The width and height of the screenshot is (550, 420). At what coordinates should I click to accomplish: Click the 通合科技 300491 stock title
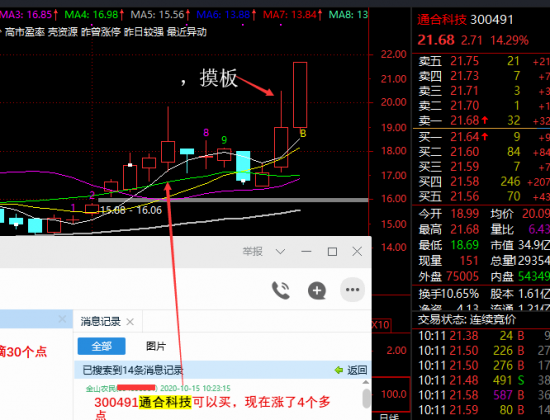465,20
